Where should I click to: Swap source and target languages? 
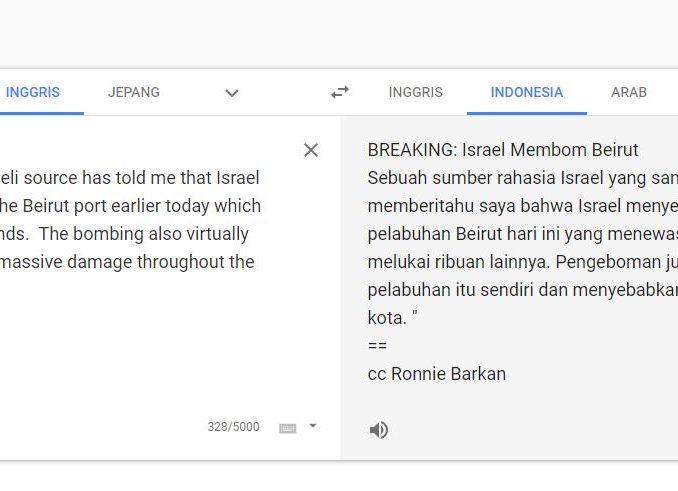[340, 92]
